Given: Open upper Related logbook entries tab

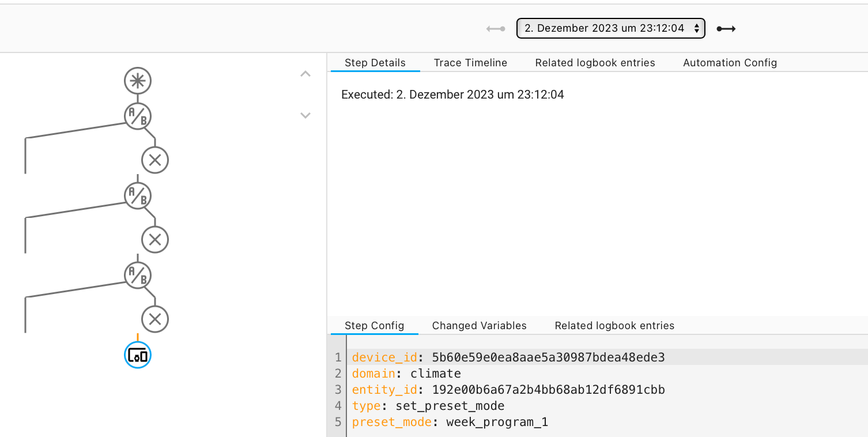Looking at the screenshot, I should pyautogui.click(x=595, y=63).
